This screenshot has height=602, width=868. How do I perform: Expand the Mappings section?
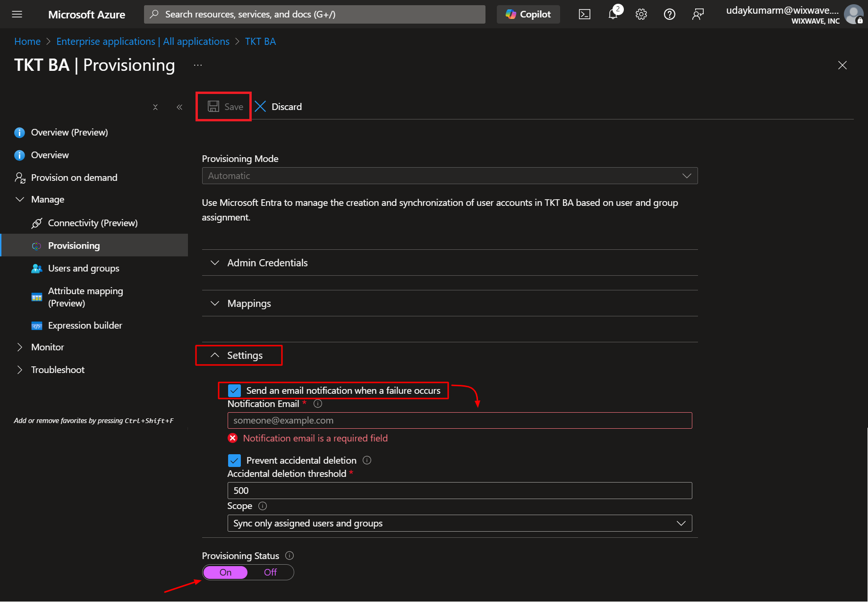[450, 303]
